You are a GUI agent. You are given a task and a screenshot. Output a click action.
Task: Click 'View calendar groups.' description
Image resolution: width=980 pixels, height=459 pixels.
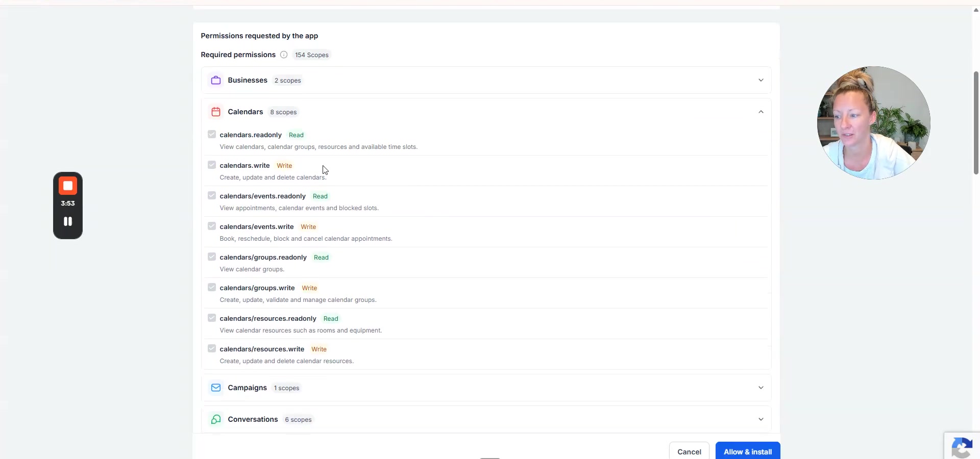pyautogui.click(x=252, y=269)
